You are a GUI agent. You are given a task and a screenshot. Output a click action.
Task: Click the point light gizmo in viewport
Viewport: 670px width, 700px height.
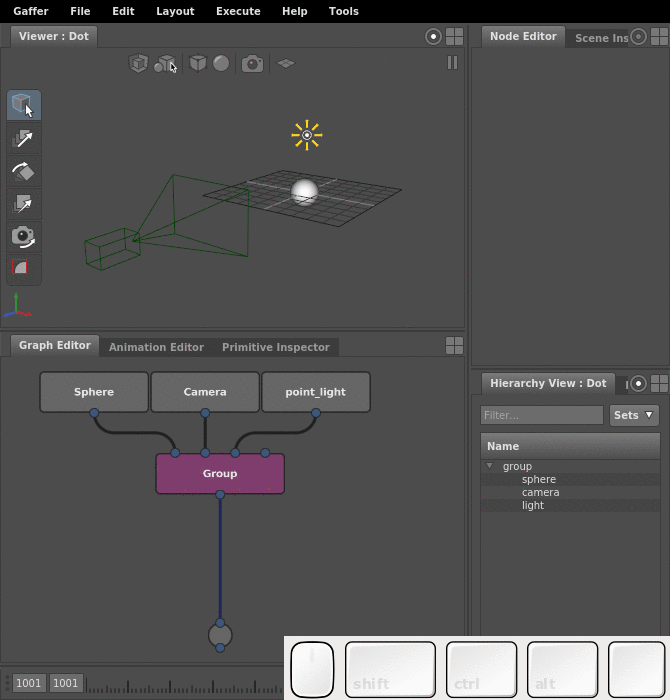[x=307, y=135]
